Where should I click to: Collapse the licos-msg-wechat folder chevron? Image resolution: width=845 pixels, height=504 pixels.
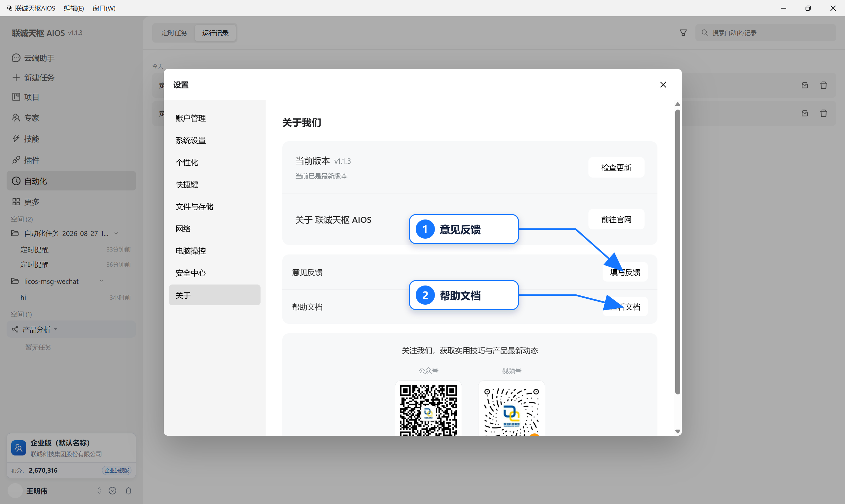[x=101, y=281]
